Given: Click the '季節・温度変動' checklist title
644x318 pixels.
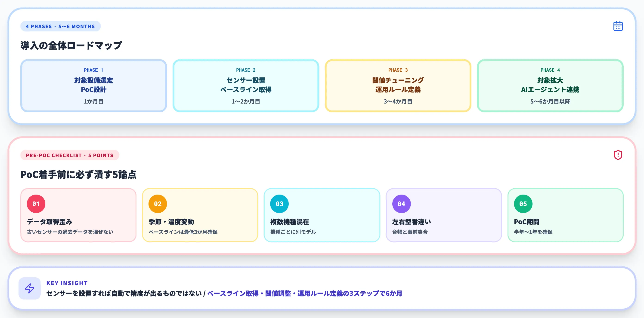Looking at the screenshot, I should (x=171, y=222).
